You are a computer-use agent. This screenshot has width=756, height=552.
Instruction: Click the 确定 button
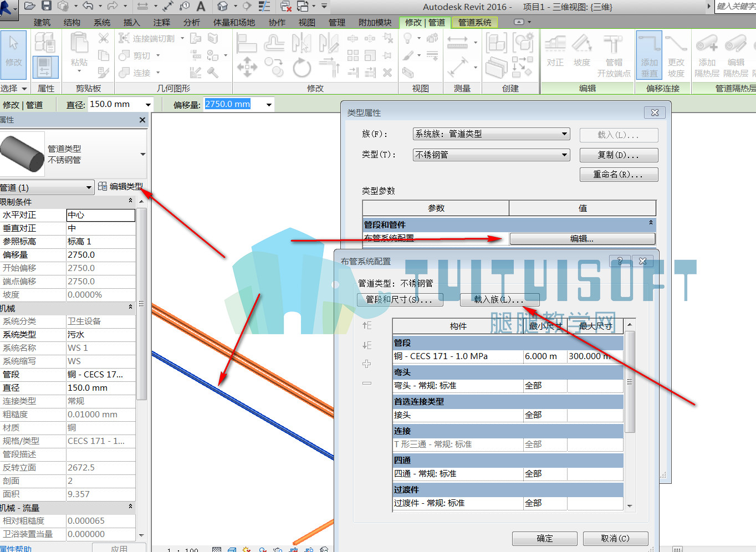pos(545,538)
